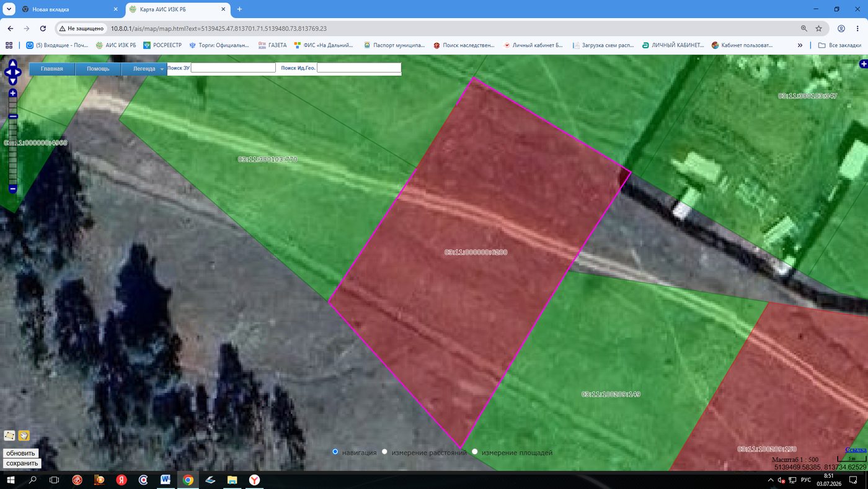Open the Главная menu item

52,70
